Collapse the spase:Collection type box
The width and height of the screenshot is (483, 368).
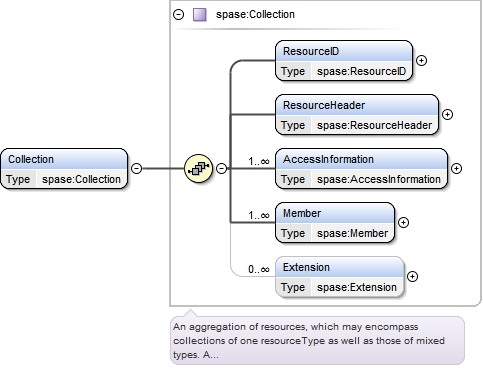coord(179,15)
